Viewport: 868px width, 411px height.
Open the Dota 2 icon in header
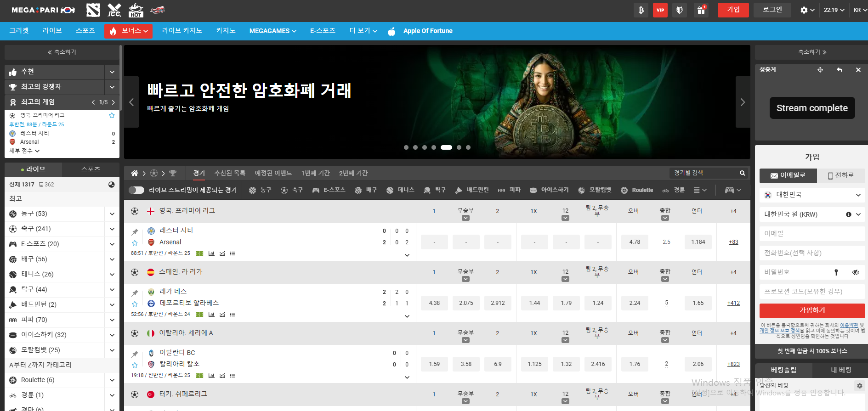tap(93, 10)
